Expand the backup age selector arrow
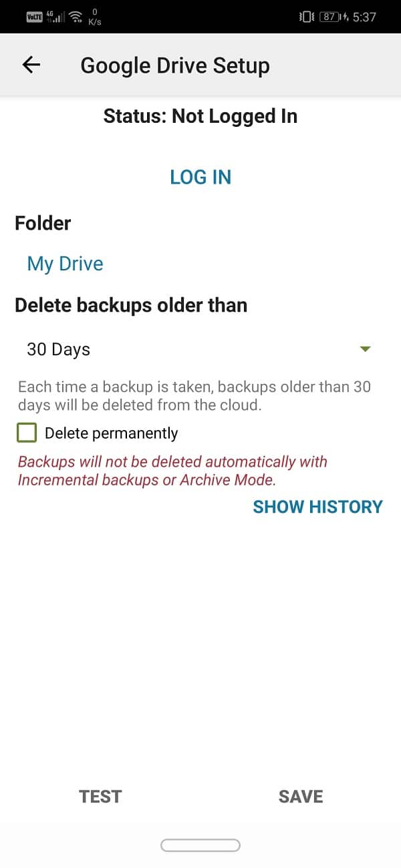 click(365, 349)
